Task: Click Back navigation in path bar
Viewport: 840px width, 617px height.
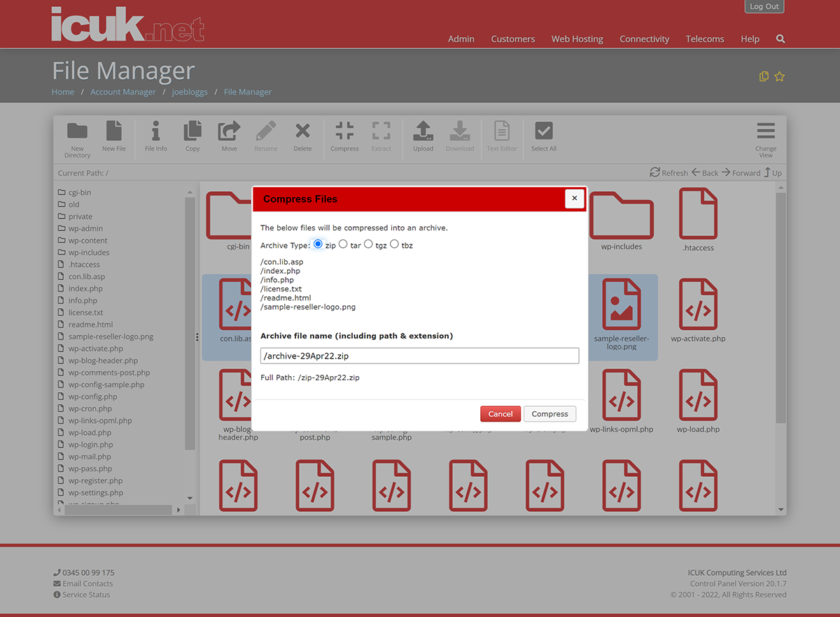Action: (705, 172)
